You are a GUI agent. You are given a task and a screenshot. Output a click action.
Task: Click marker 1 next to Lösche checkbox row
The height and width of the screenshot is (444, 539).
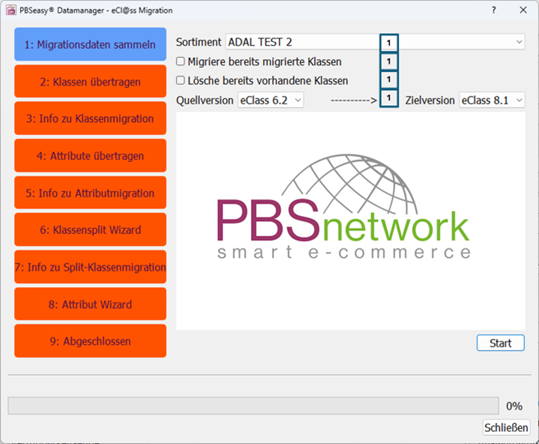click(x=389, y=79)
